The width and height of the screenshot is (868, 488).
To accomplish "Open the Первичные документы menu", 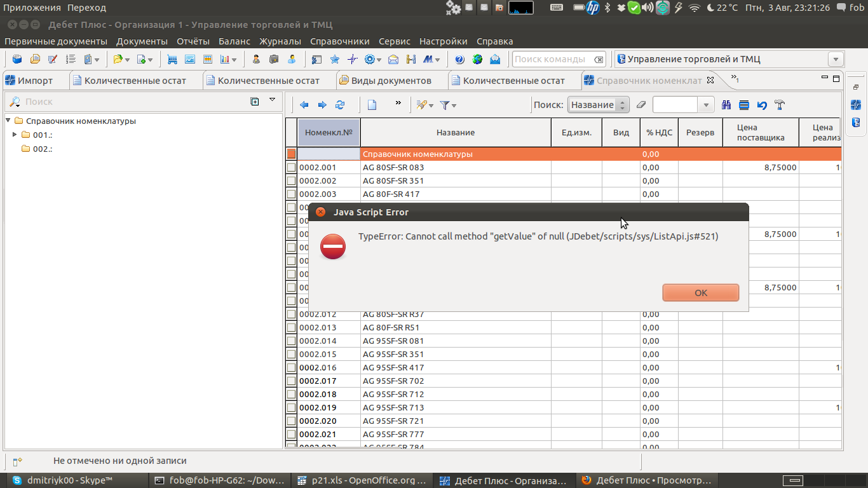I will [x=56, y=41].
